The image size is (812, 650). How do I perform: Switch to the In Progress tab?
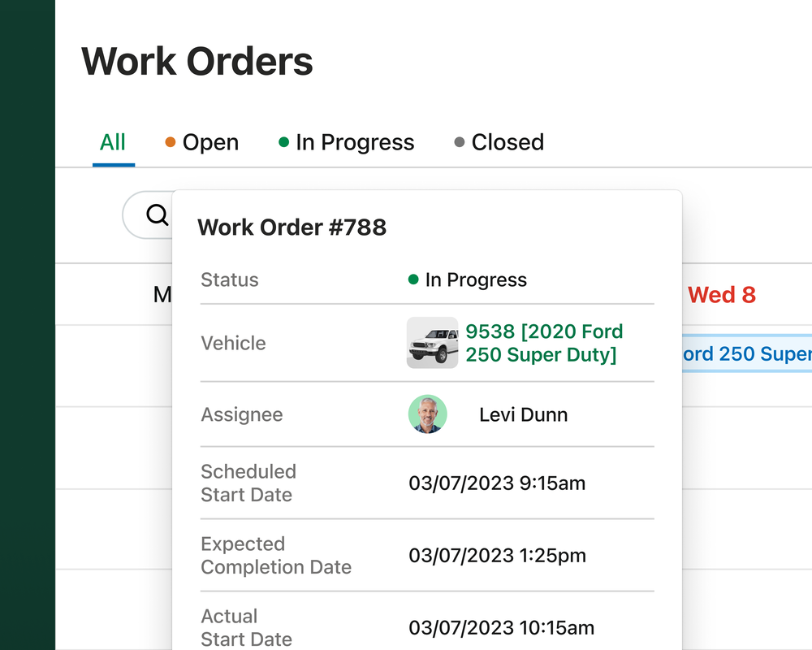[347, 142]
